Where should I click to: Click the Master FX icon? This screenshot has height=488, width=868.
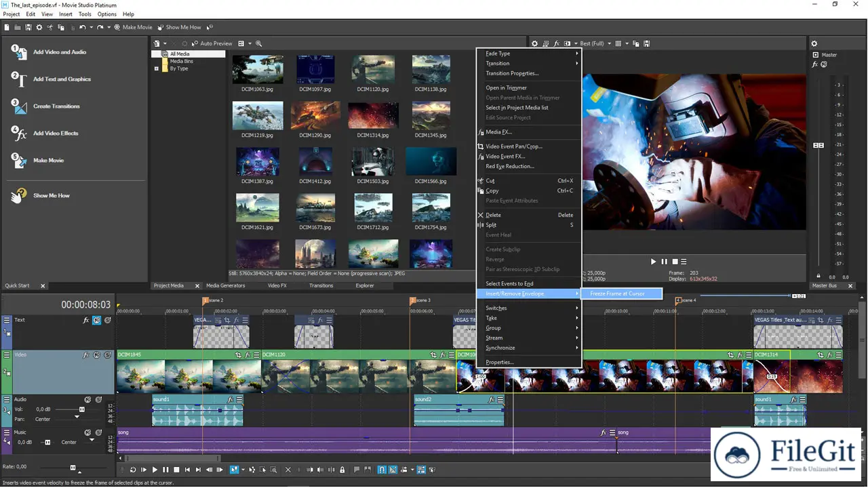click(x=815, y=64)
